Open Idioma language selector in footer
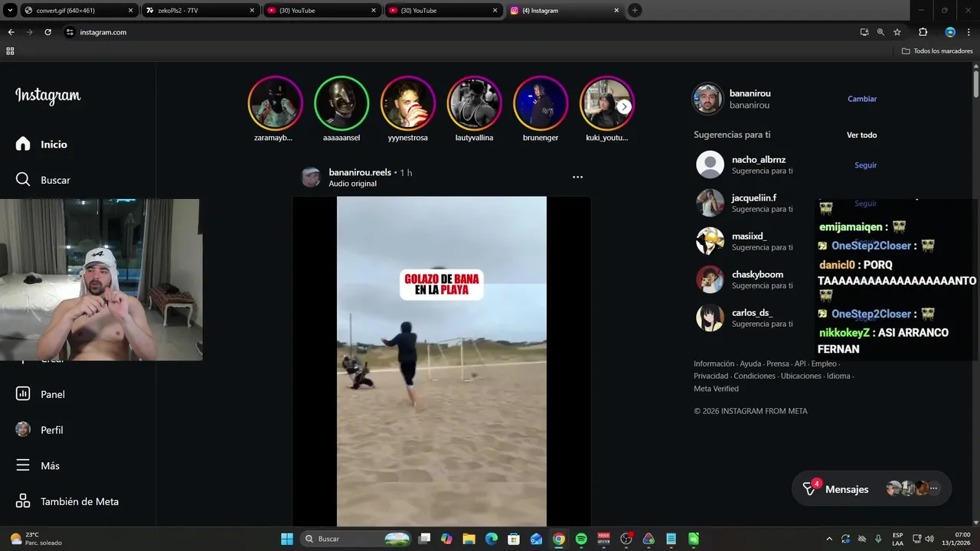This screenshot has width=980, height=551. (838, 376)
